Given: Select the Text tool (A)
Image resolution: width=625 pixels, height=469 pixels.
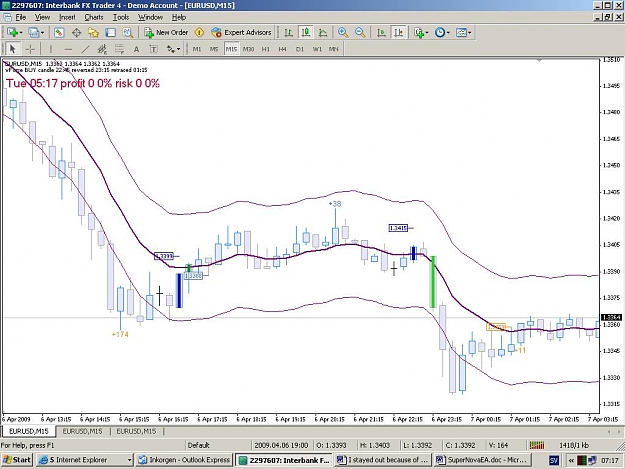Looking at the screenshot, I should [136, 49].
